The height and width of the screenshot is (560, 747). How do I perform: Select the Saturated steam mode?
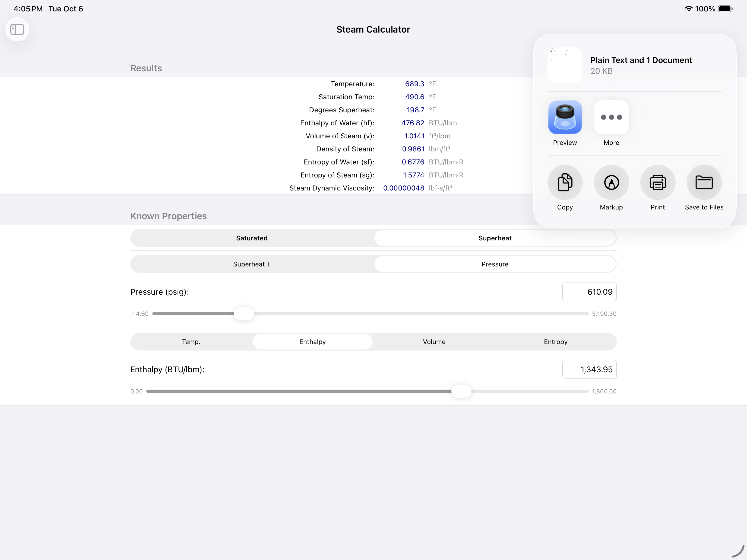[252, 238]
